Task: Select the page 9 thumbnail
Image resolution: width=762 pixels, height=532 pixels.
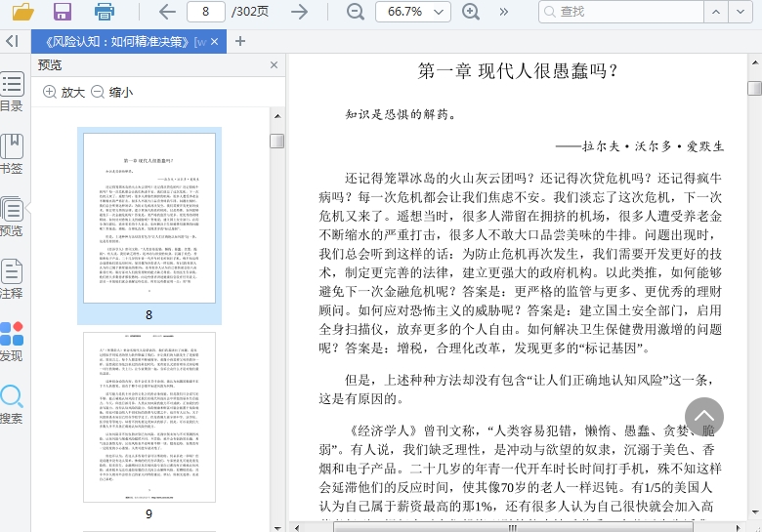Action: tap(149, 418)
